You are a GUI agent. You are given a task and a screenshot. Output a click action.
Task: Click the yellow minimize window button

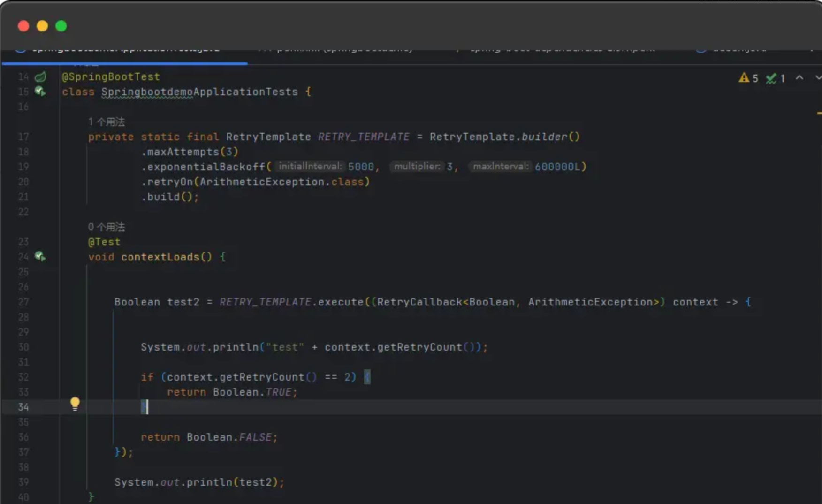[x=42, y=26]
